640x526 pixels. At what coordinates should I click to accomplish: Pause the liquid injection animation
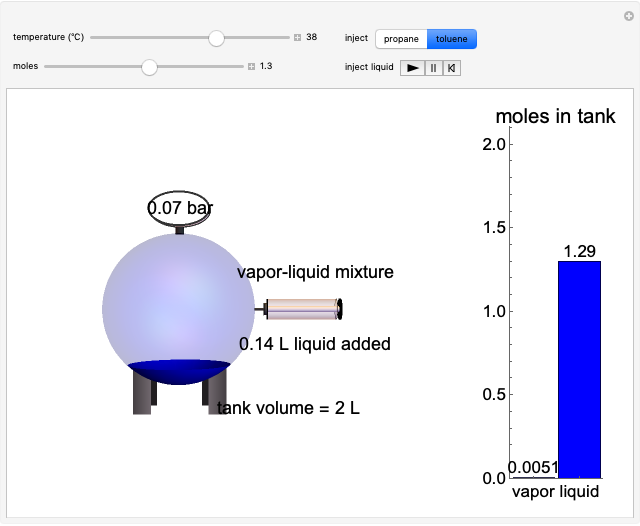pyautogui.click(x=433, y=68)
